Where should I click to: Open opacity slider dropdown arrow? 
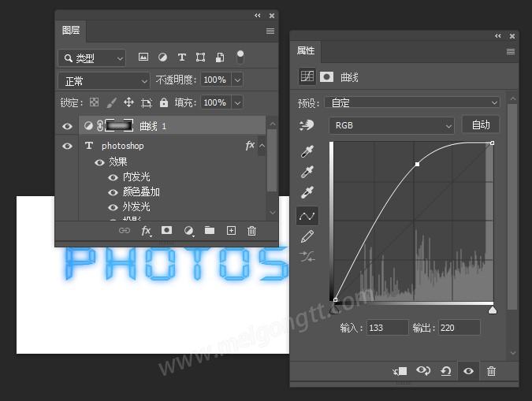click(237, 80)
